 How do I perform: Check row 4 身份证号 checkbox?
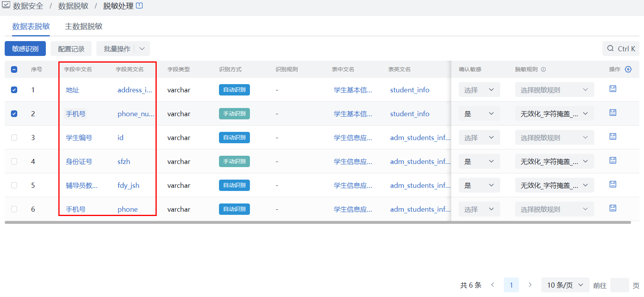click(x=14, y=161)
